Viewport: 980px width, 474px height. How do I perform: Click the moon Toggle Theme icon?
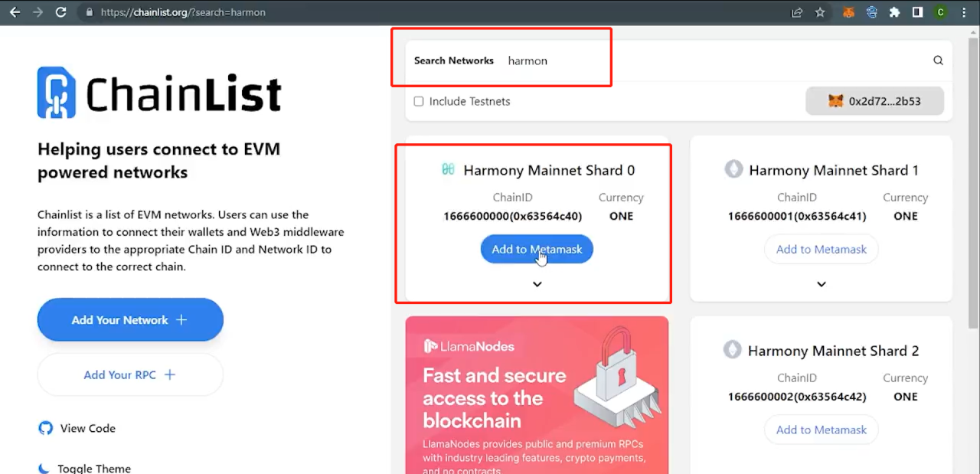click(x=45, y=468)
